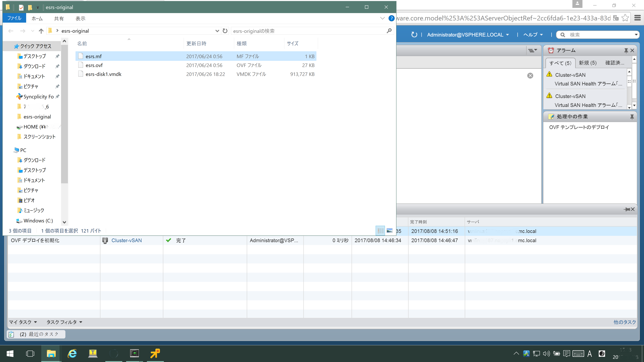Click the browser translate icon
This screenshot has width=644, height=362.
coord(616,18)
